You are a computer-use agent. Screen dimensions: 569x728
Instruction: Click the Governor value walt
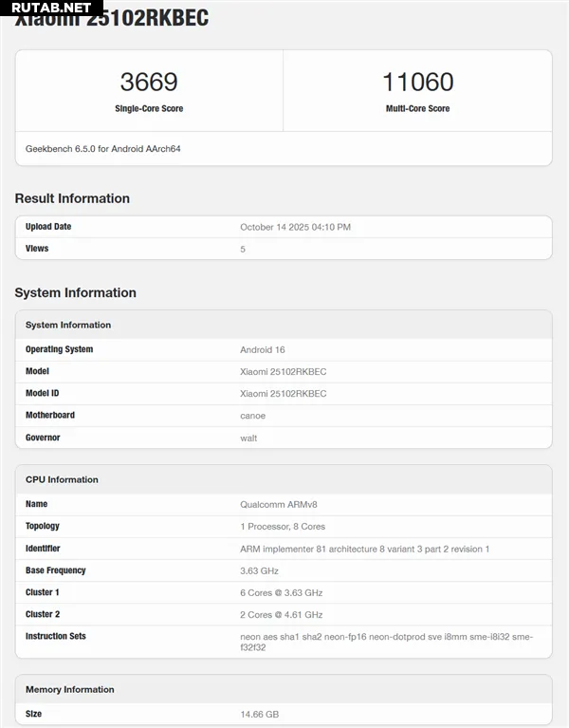[248, 438]
